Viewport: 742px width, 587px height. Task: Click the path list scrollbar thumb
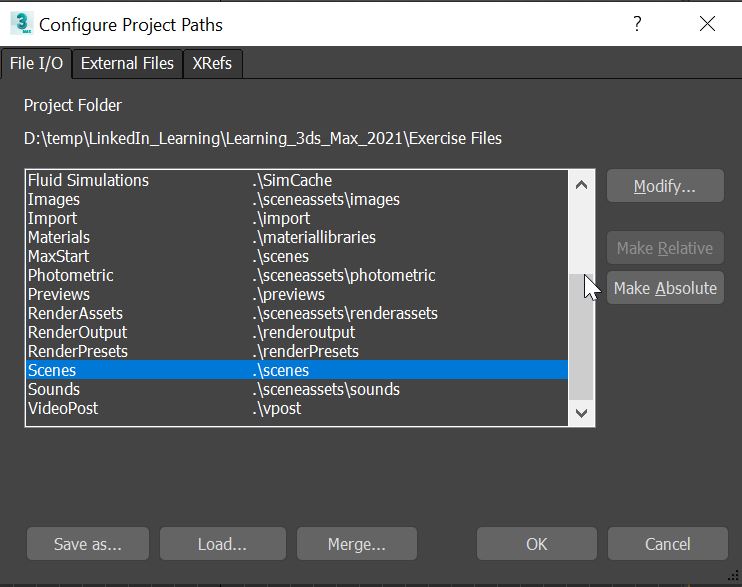coord(581,337)
